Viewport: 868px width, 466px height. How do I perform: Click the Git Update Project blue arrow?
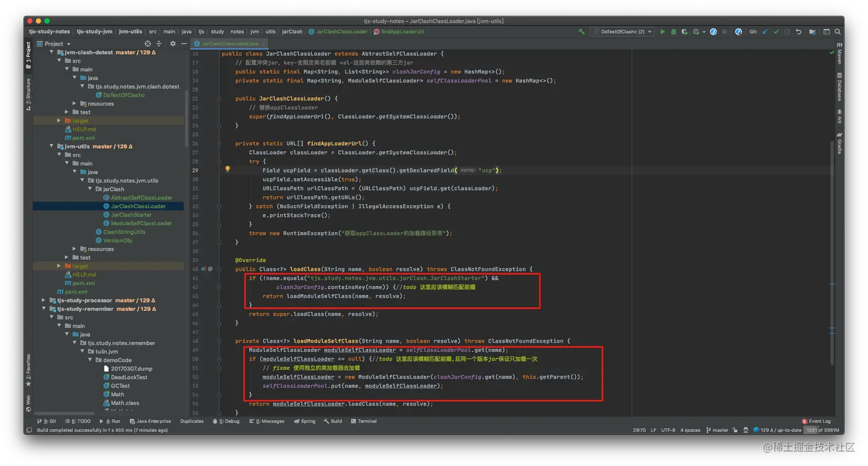(765, 32)
